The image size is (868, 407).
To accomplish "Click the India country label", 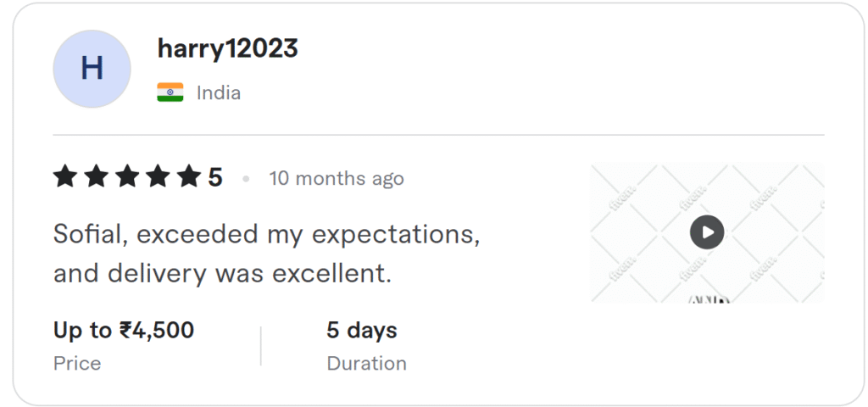I will pyautogui.click(x=219, y=92).
